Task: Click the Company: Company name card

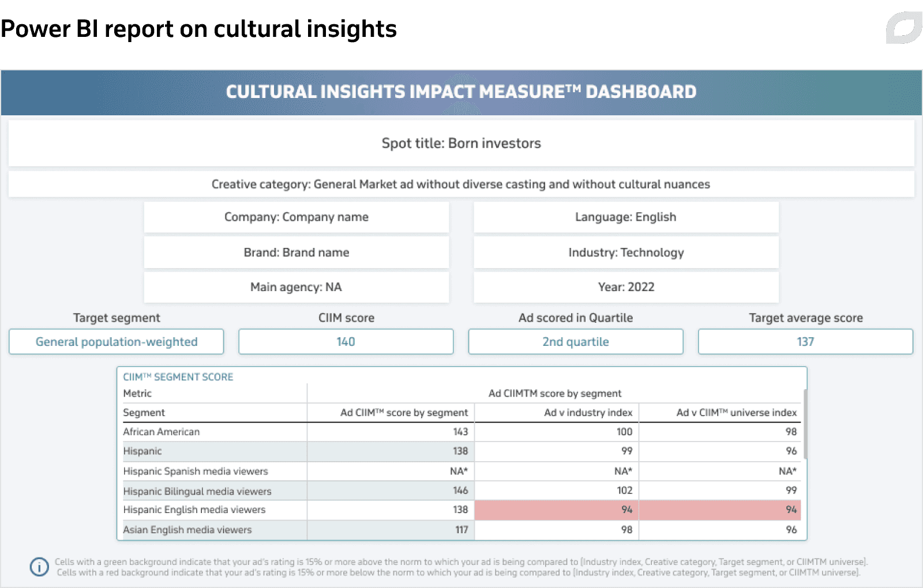Action: tap(297, 217)
